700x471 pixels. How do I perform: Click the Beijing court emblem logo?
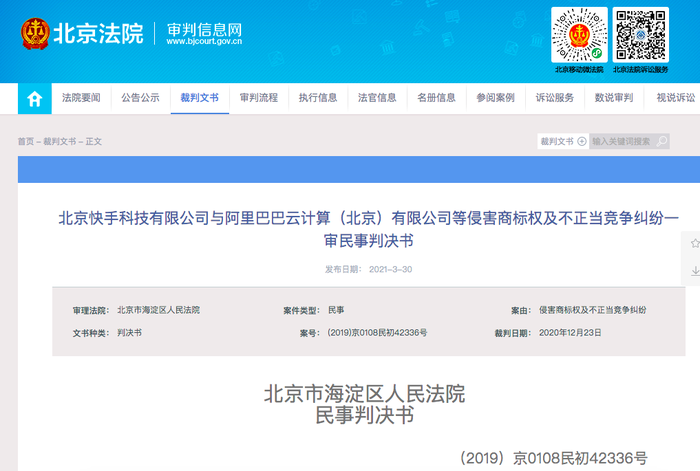(35, 33)
